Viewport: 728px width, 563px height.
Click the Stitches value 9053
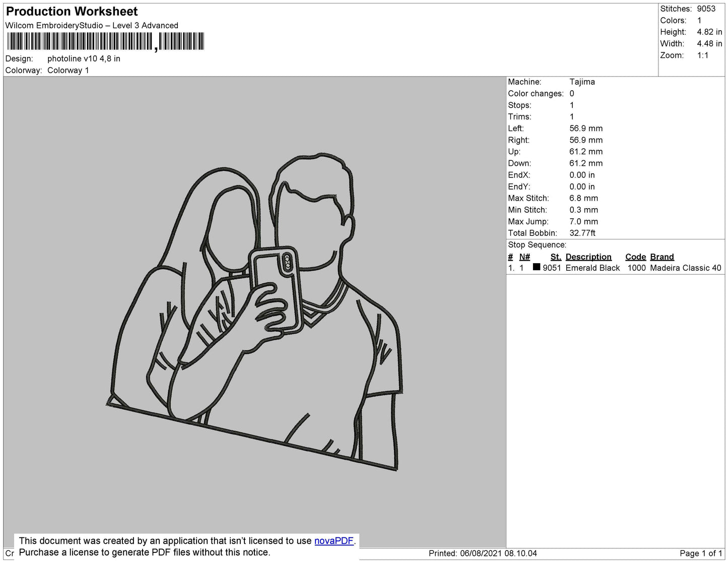tap(706, 9)
